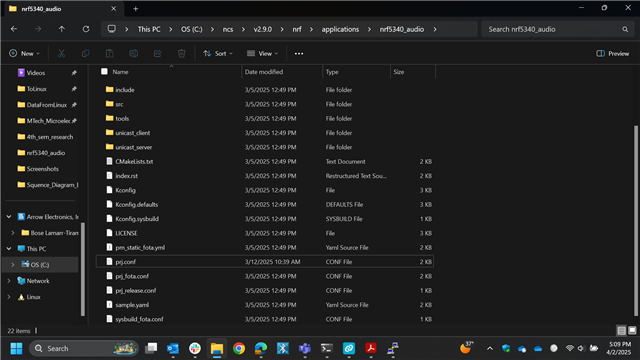Switch to details view layout icon
The width and height of the screenshot is (640, 360).
pyautogui.click(x=621, y=331)
